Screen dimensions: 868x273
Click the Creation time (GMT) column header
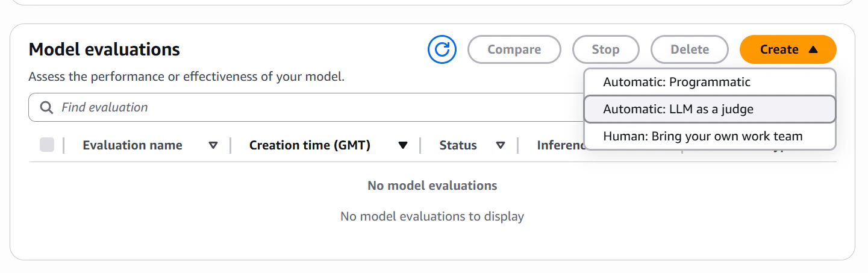pyautogui.click(x=310, y=145)
